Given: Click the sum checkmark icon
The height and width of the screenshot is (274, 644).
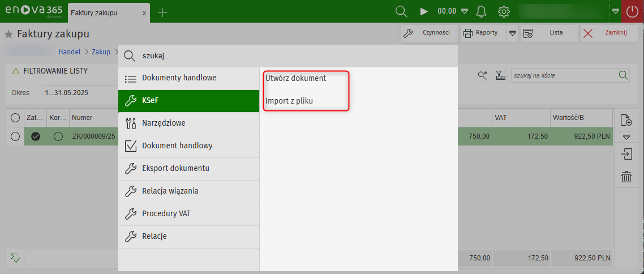Looking at the screenshot, I should coord(15,258).
